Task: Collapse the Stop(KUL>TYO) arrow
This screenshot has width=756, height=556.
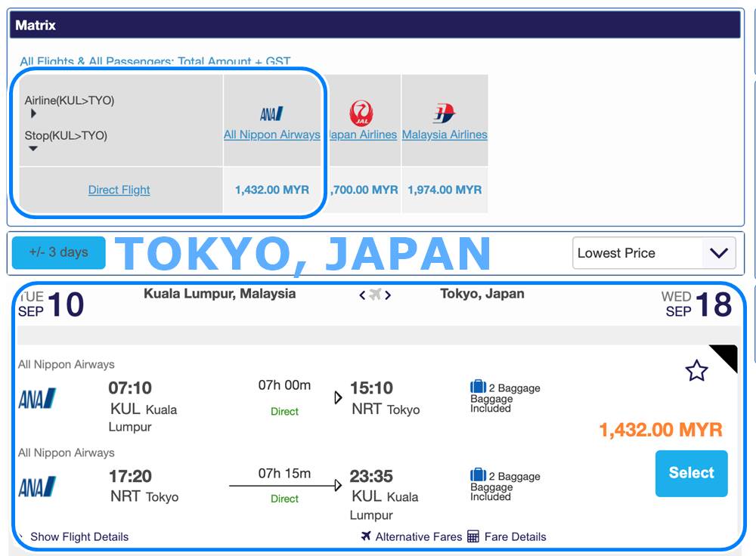Action: coord(33,148)
